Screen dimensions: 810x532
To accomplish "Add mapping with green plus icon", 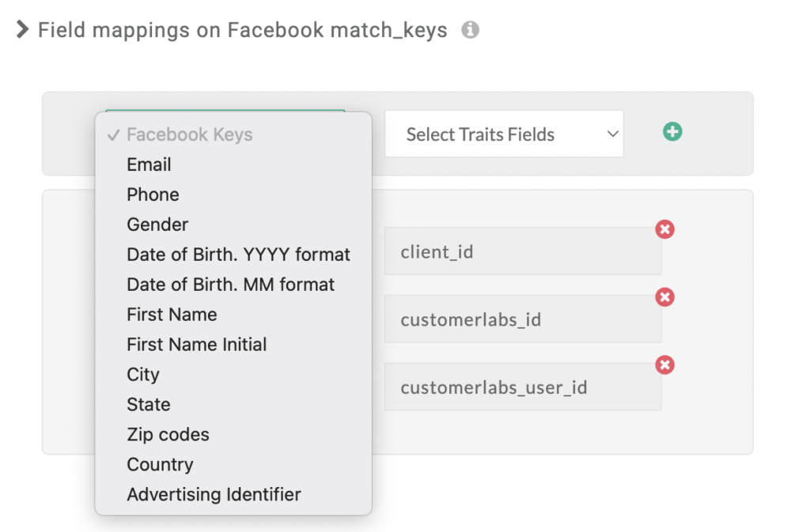I will coord(672,131).
